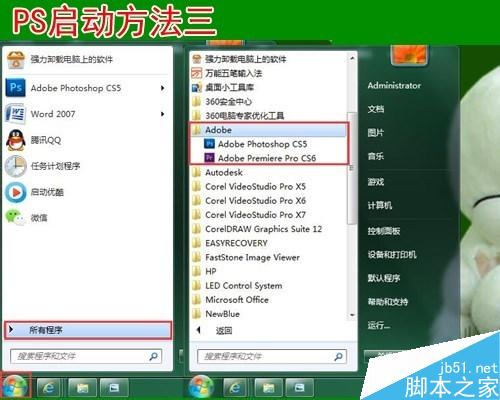The width and height of the screenshot is (500, 400).
Task: Click the right Windows Start orb
Action: point(201,387)
